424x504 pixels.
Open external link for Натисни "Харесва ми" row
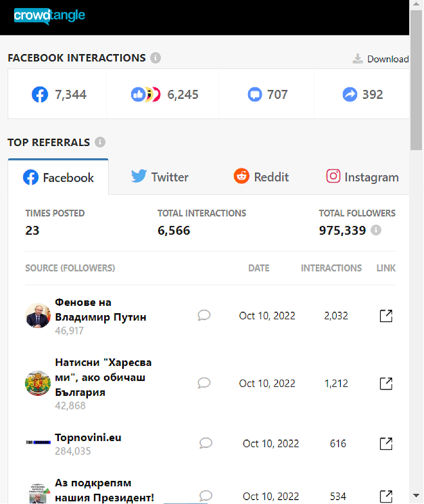coord(386,384)
